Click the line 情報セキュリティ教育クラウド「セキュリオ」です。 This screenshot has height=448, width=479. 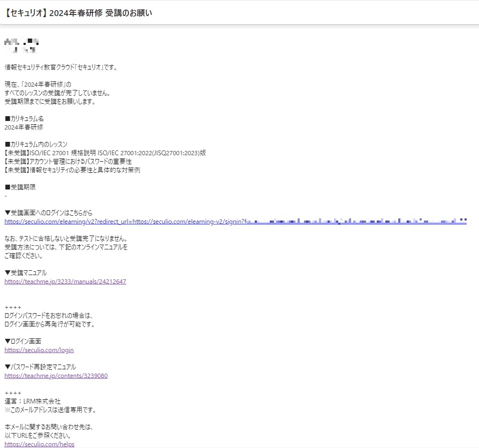pos(61,67)
